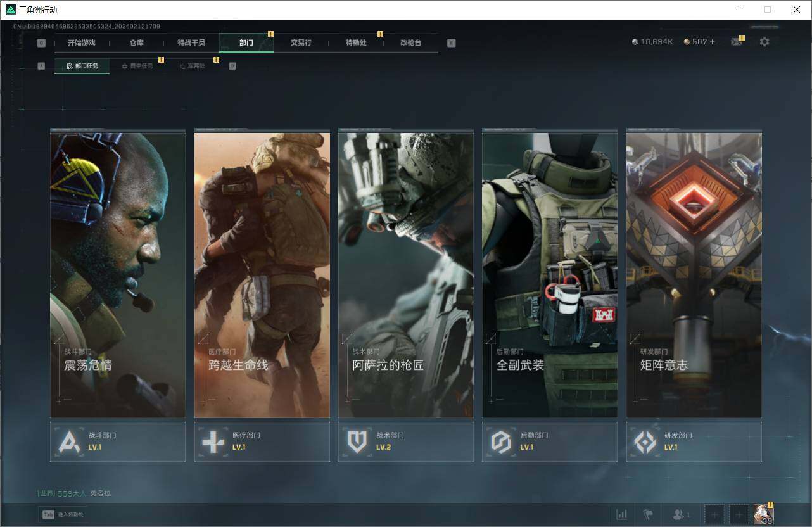Open the 全副武装 logistics mission card
Screen dimensions: 812x527
550,274
